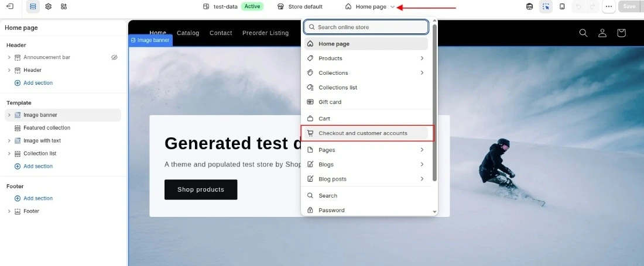Select Search in the template list
Screen dimensions: 644x266
pos(366,195)
